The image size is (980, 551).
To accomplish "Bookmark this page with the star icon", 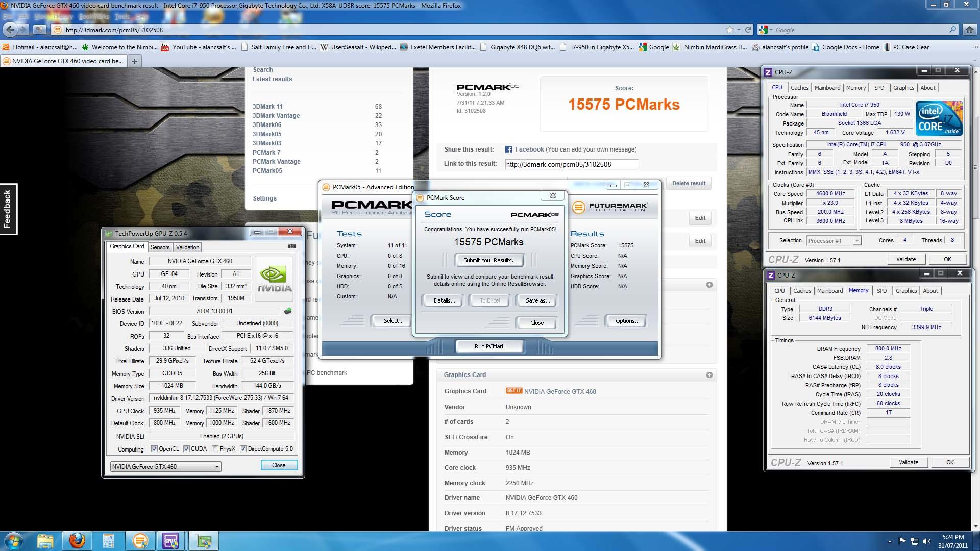I will click(730, 30).
